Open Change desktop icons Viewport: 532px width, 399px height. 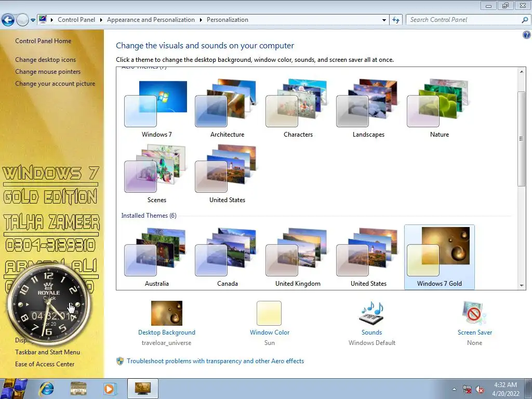pyautogui.click(x=46, y=60)
